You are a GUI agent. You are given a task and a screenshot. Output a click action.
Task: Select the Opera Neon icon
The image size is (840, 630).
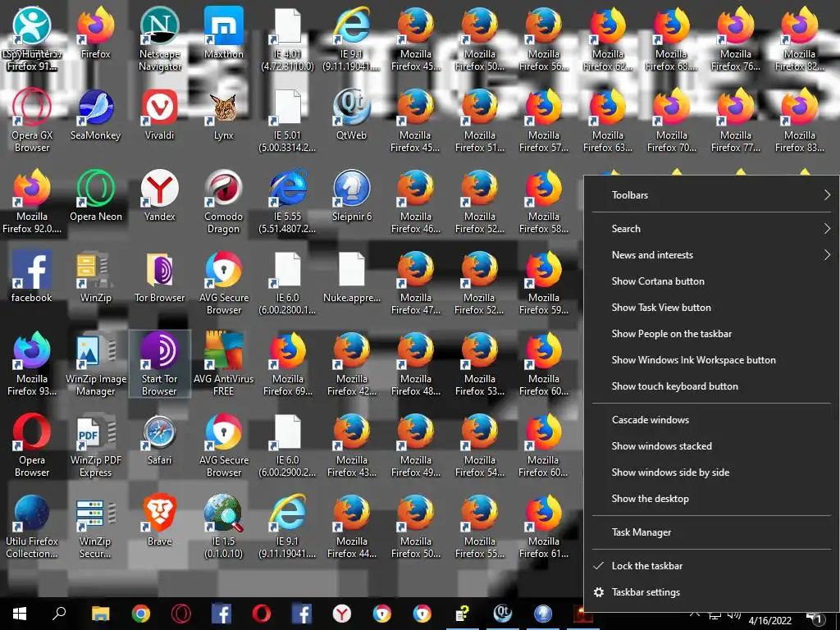point(96,195)
